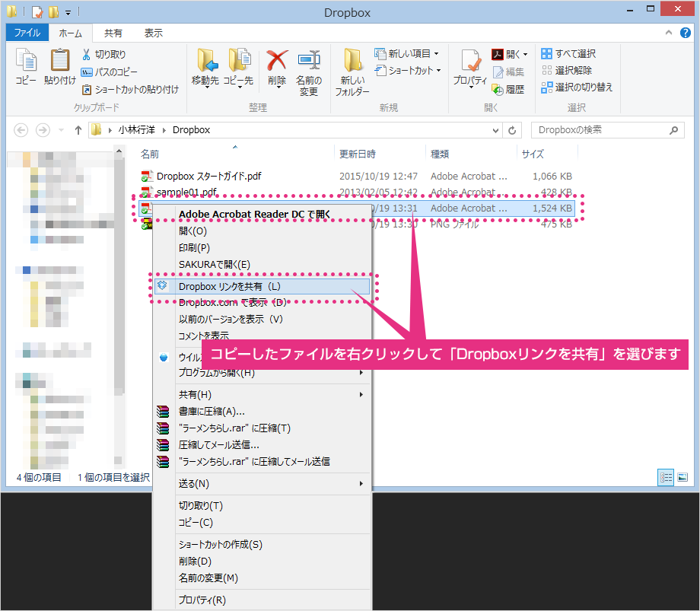Image resolution: width=700 pixels, height=611 pixels.
Task: Choose 圧縮してメール送信...
Action: [x=262, y=445]
